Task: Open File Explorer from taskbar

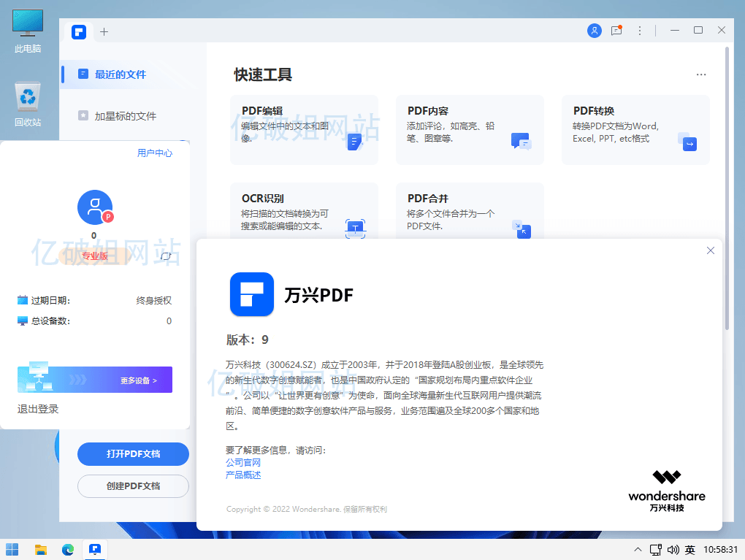Action: [x=41, y=550]
